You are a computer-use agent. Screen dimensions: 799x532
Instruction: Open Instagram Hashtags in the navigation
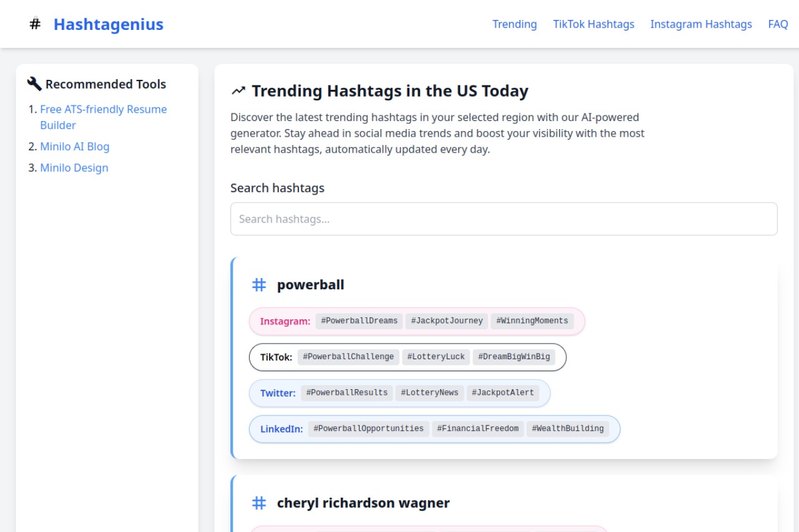point(701,24)
